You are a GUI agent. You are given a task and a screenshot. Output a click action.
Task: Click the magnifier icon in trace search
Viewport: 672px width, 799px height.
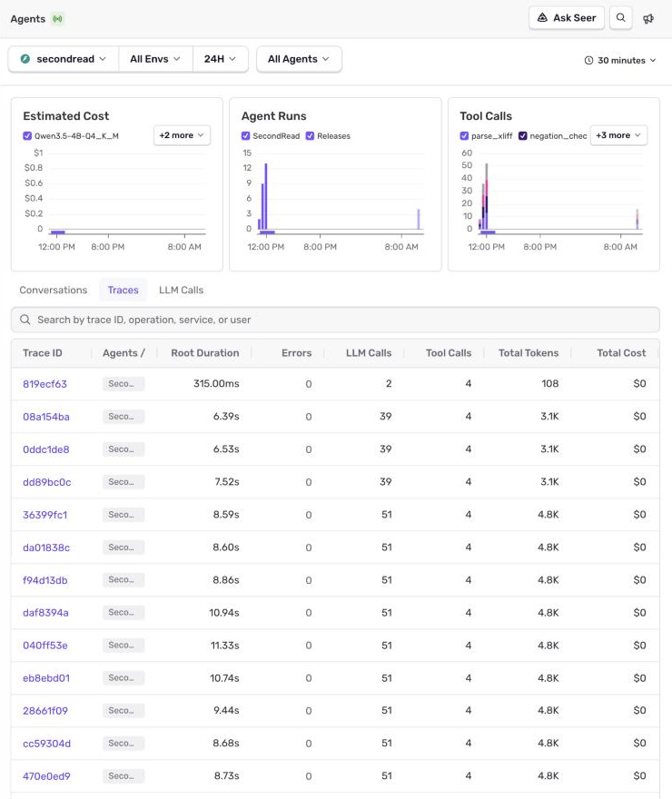coord(25,320)
